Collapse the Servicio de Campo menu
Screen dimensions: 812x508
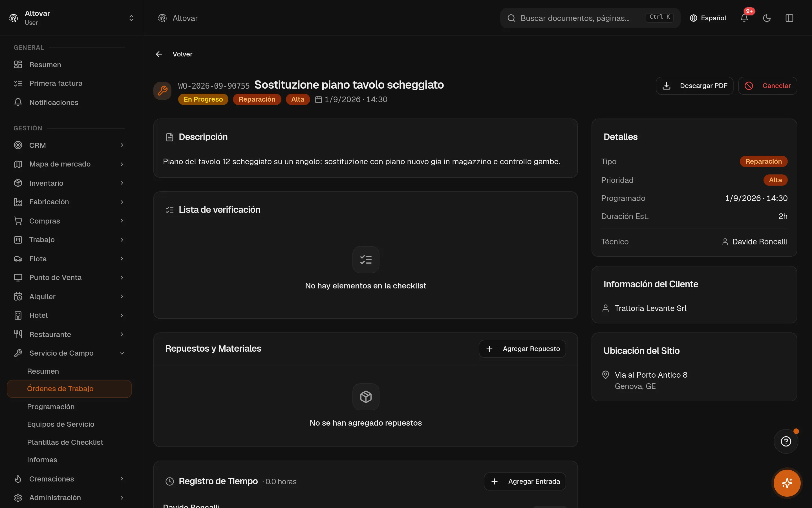coord(69,353)
